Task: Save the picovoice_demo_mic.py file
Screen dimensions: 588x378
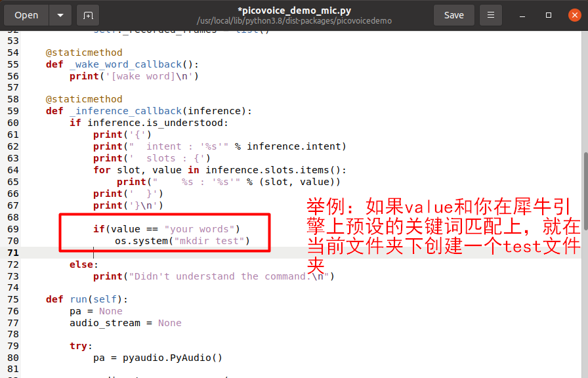Action: tap(453, 15)
